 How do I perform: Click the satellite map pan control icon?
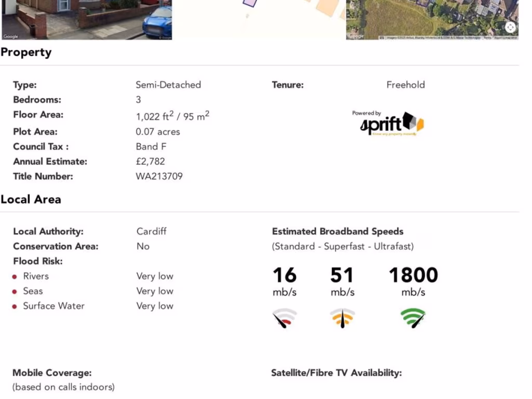tap(510, 28)
